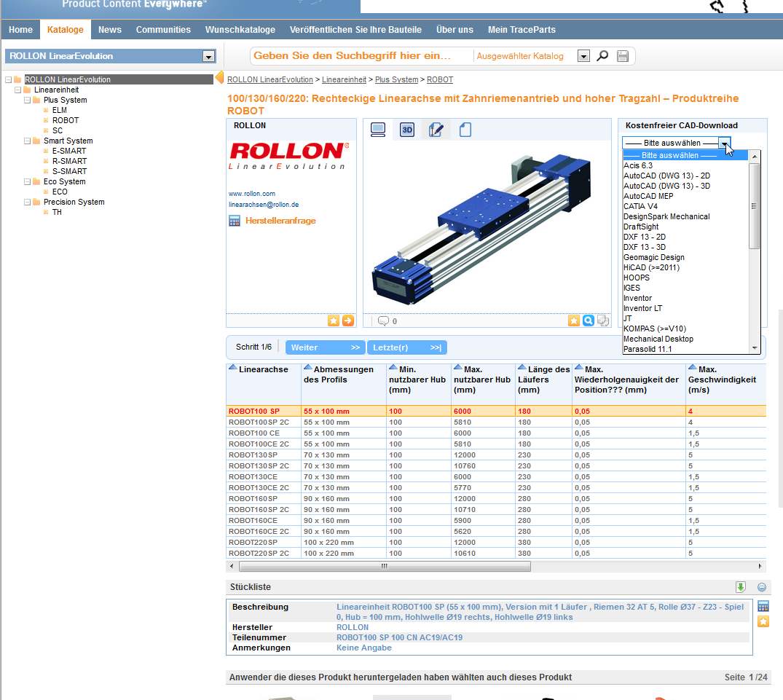Select the ROBOT220SP table row
783x700 pixels.
(x=496, y=542)
